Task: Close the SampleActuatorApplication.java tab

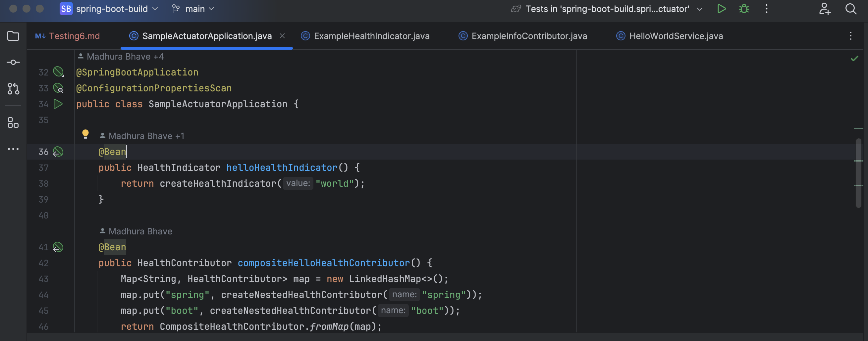Action: pyautogui.click(x=282, y=36)
